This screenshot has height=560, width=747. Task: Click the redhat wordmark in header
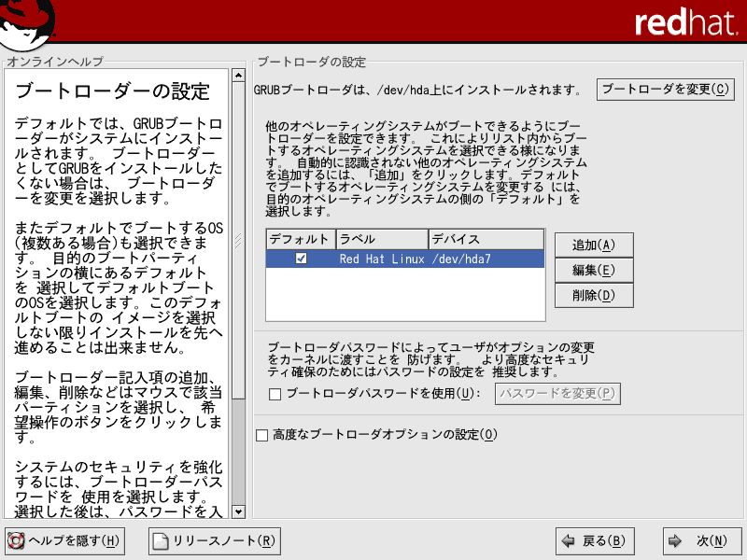(685, 22)
